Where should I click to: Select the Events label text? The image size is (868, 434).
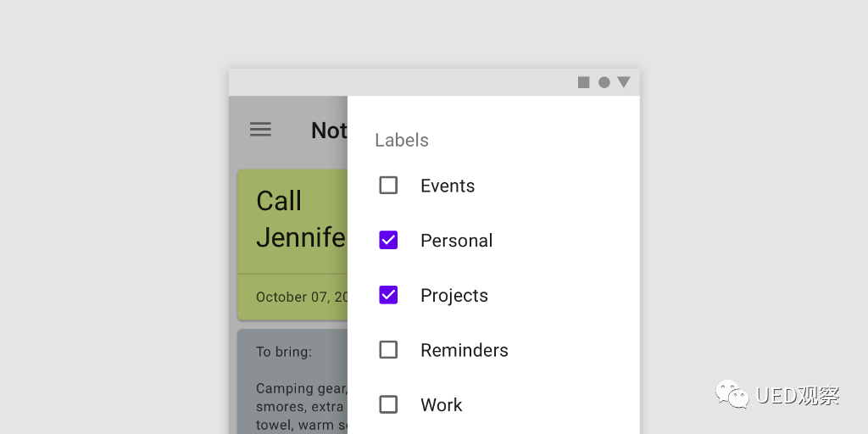[x=448, y=186]
